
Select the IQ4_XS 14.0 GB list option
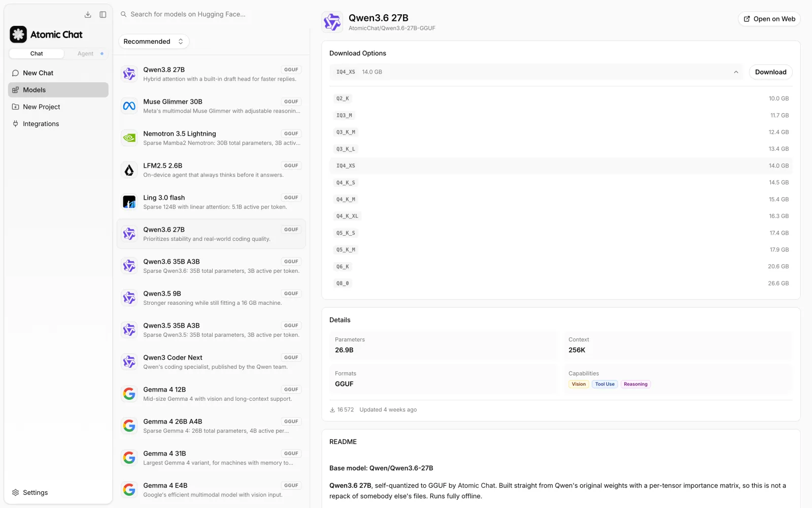[x=561, y=166]
